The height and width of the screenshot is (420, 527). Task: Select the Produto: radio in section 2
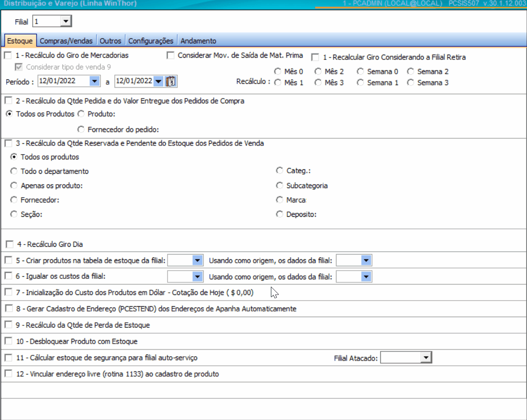81,114
